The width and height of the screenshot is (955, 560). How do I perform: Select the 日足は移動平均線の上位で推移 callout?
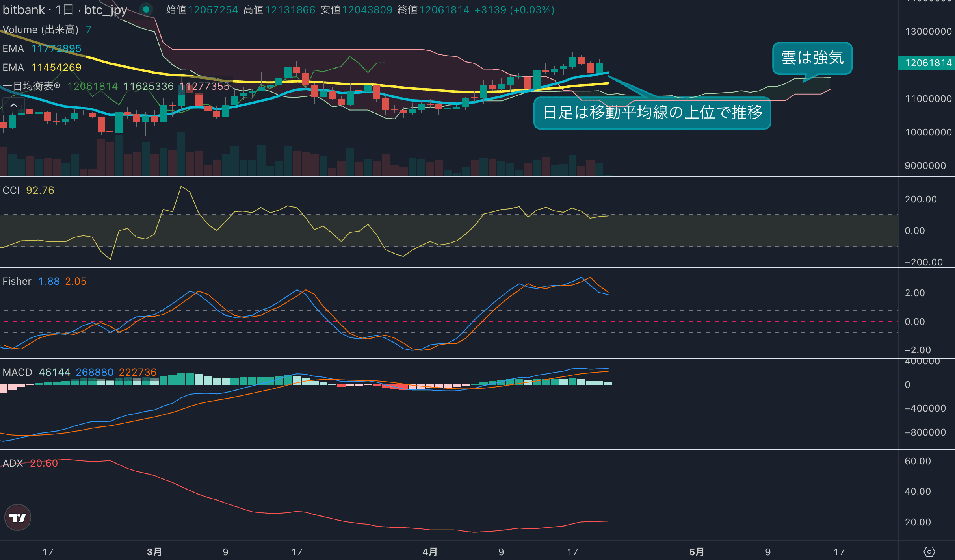click(x=652, y=113)
